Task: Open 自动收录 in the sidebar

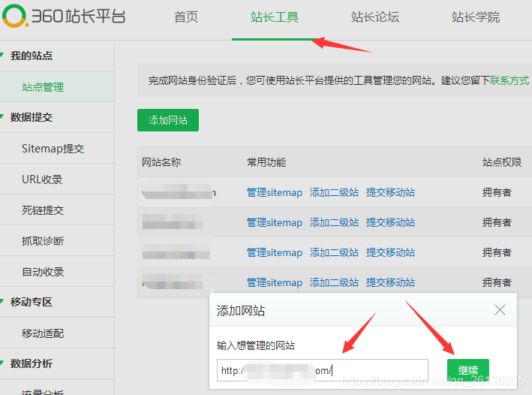Action: pos(43,272)
